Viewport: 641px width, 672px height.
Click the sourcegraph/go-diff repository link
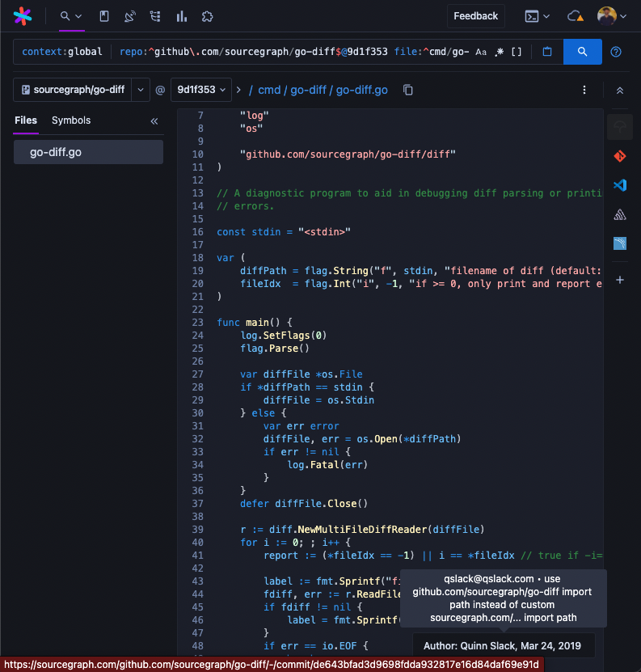pos(73,90)
